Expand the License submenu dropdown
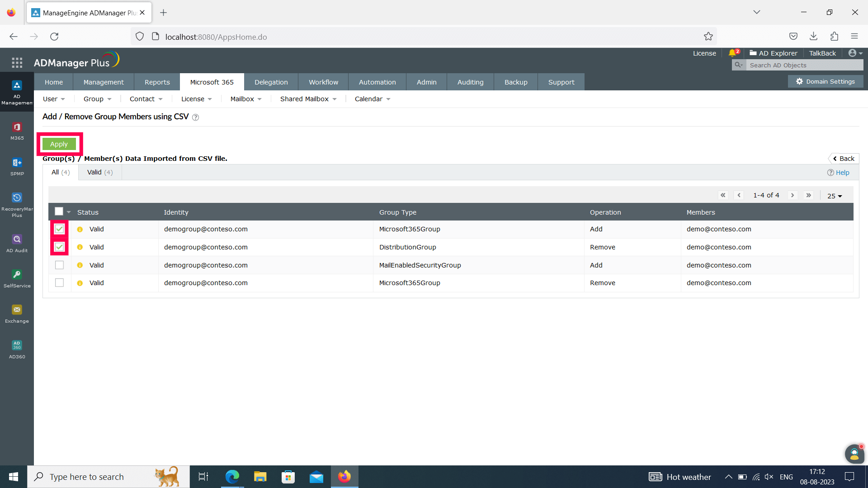 [196, 99]
